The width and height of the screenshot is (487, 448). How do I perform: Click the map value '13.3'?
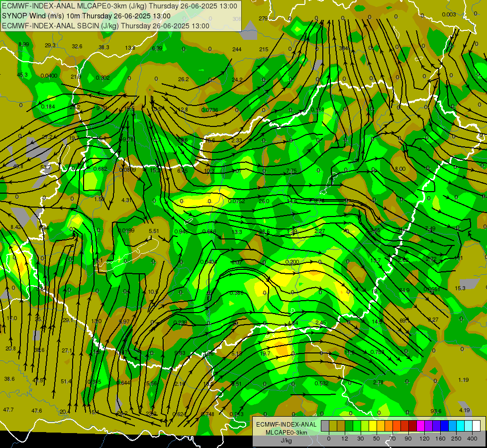[x=237, y=232]
